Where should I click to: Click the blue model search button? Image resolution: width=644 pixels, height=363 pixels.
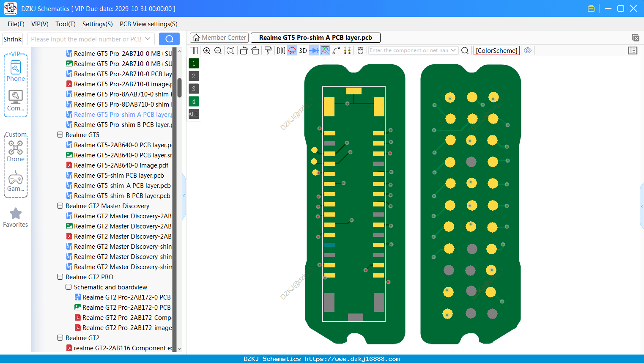click(169, 39)
